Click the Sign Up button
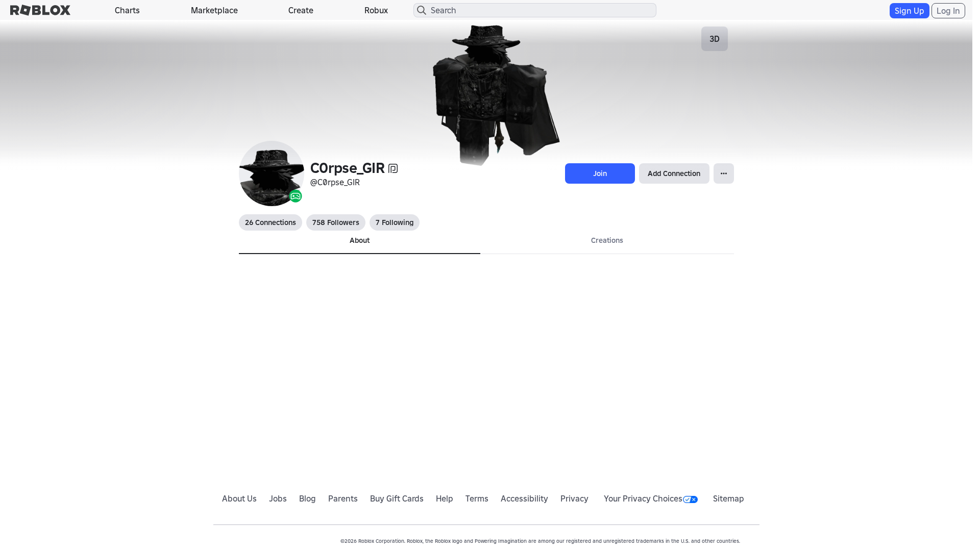980x551 pixels. pyautogui.click(x=909, y=11)
